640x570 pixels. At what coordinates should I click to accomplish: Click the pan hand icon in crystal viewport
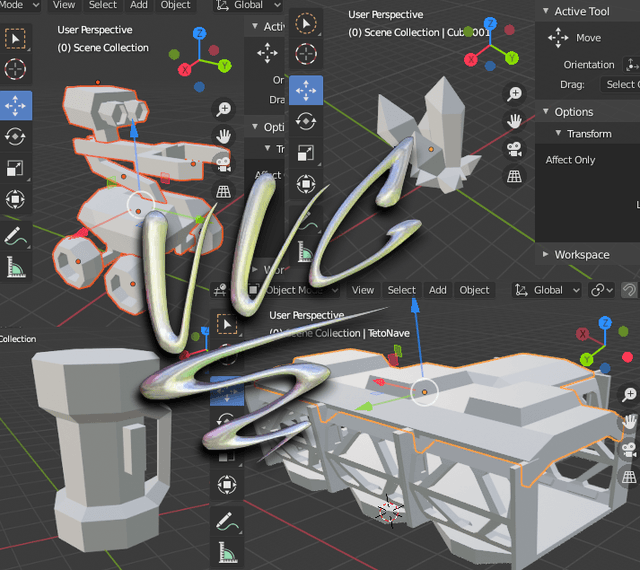coord(514,121)
